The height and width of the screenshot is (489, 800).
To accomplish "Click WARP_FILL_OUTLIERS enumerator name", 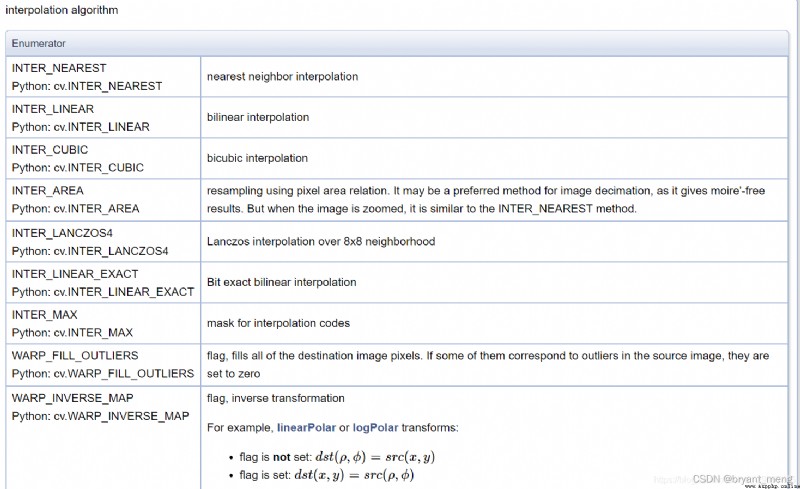I will point(75,356).
